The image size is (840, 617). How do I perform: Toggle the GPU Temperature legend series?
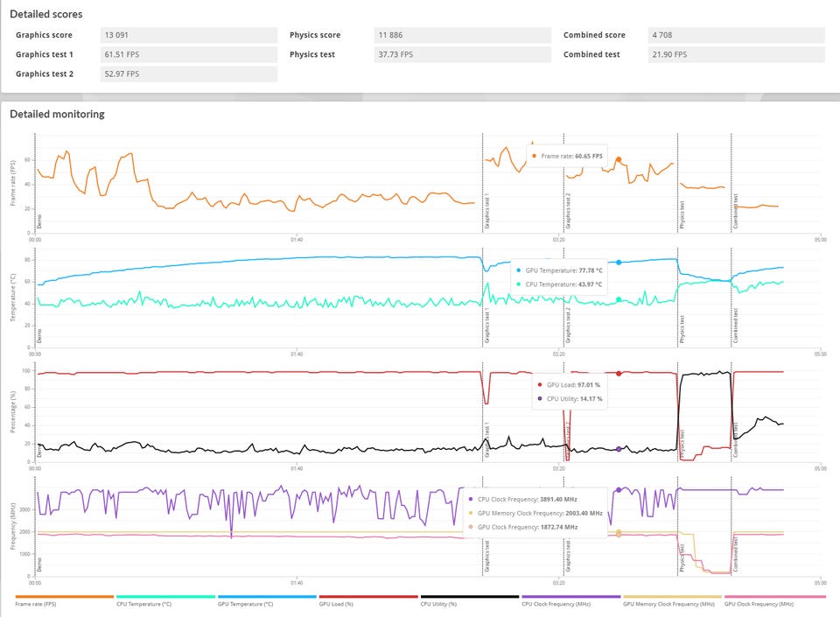(x=267, y=600)
